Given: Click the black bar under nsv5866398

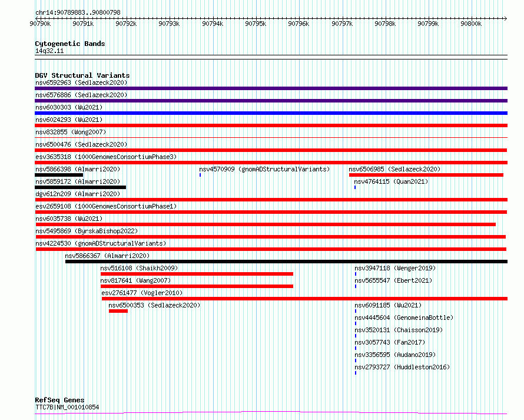Looking at the screenshot, I should (x=59, y=175).
